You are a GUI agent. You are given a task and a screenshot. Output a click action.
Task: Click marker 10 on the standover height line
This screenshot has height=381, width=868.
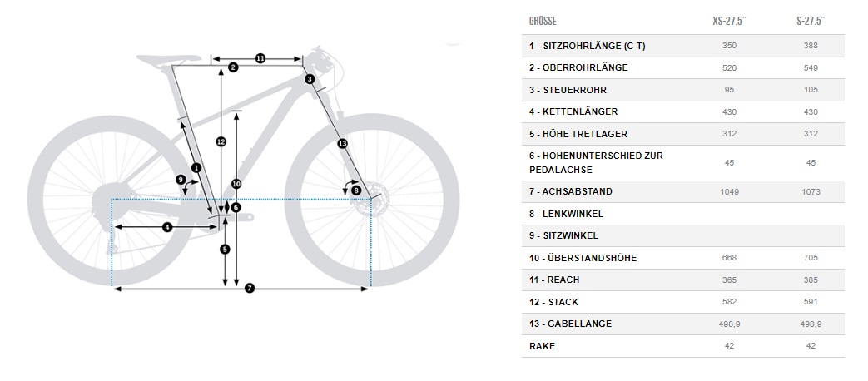[236, 183]
